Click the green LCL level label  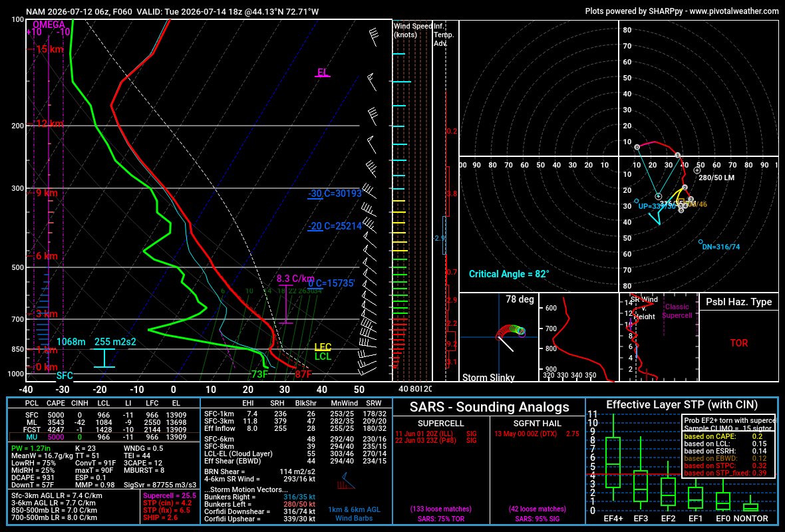[x=323, y=356]
